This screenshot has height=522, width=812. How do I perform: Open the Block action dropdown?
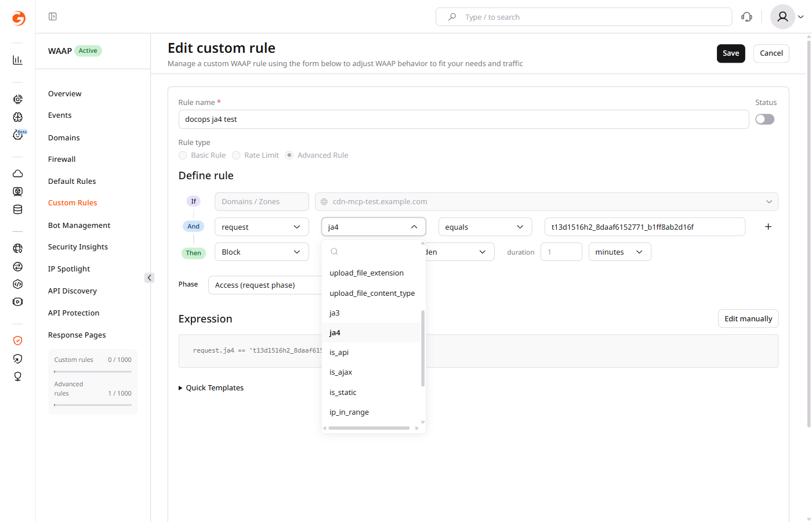[x=262, y=252]
